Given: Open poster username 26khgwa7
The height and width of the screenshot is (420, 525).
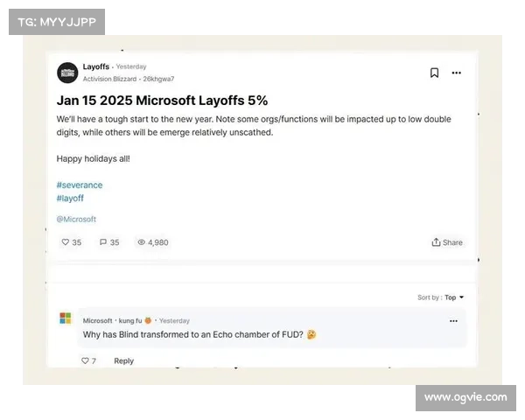Looking at the screenshot, I should [158, 79].
